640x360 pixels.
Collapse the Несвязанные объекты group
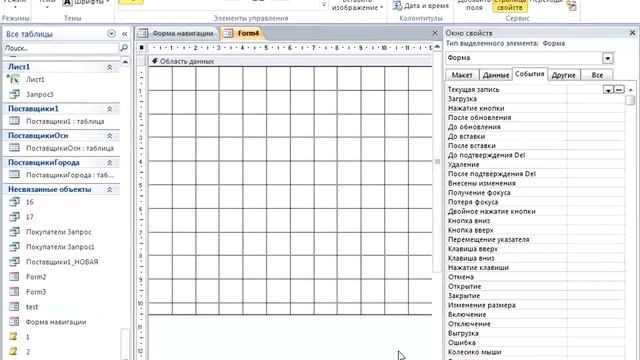(x=109, y=189)
